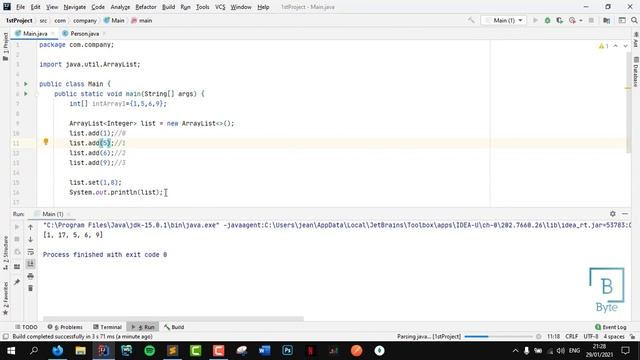Viewport: 640px width, 360px height.
Task: Open the TODO tool window
Action: coord(27,327)
